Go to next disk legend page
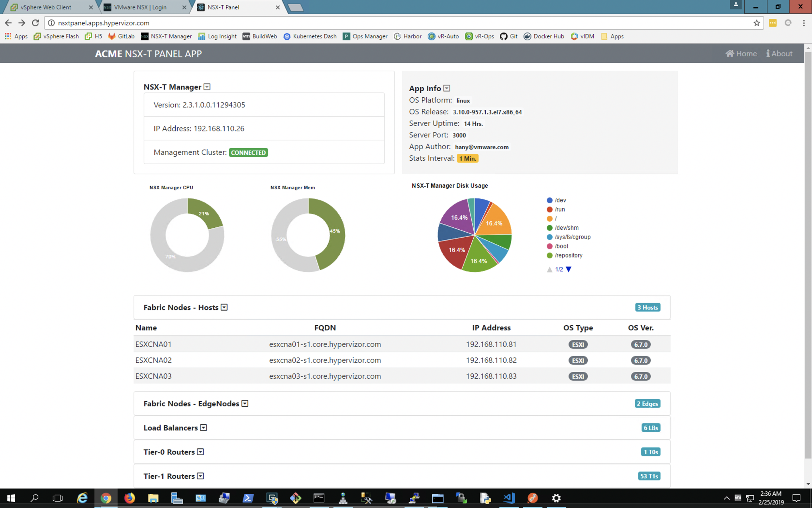Screen dimensions: 812x508 569,269
